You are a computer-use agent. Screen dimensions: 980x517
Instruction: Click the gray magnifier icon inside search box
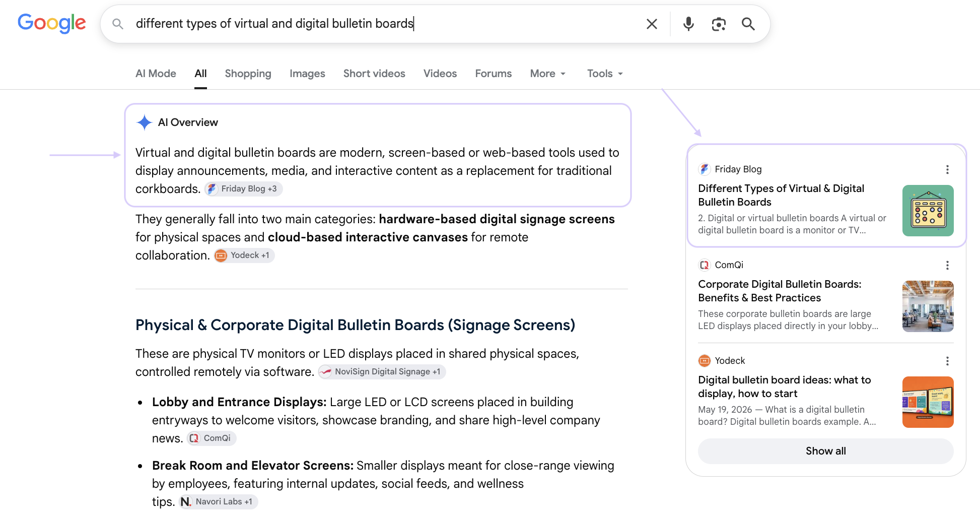(118, 24)
